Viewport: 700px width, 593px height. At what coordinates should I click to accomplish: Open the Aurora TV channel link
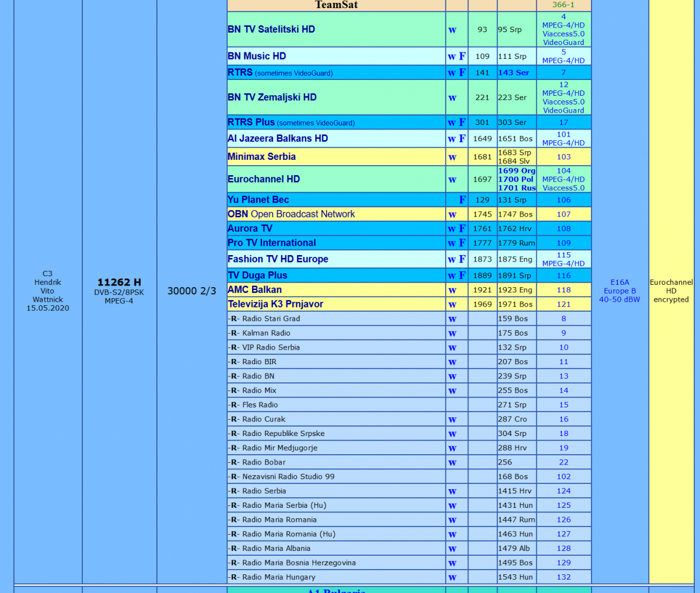click(250, 228)
